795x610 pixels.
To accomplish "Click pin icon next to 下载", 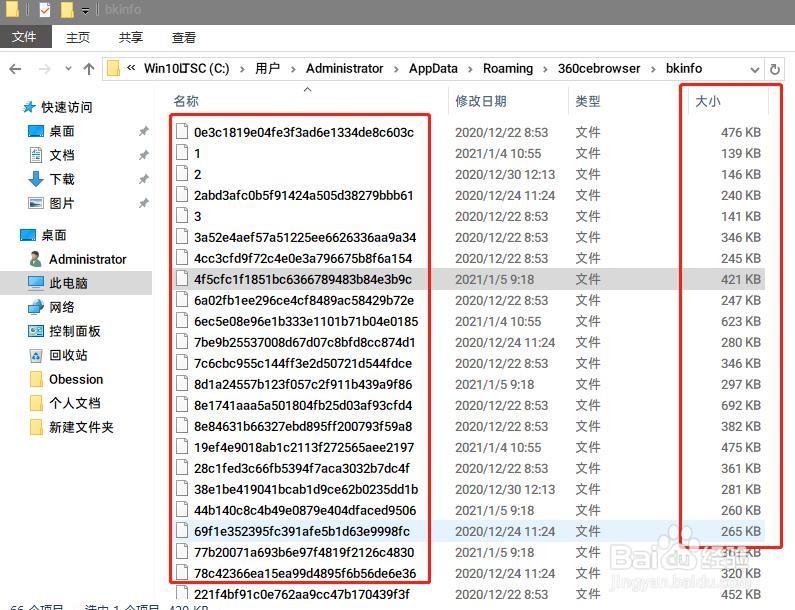I will pos(143,179).
